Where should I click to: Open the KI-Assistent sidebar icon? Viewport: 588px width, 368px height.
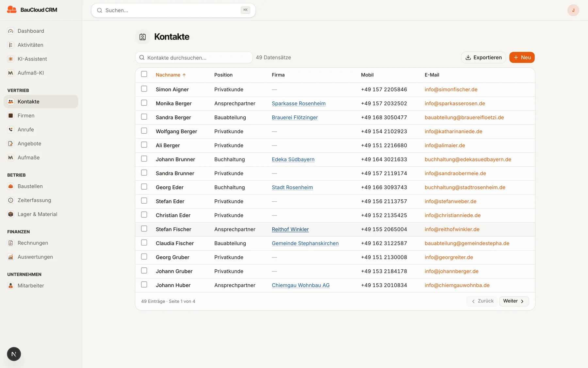(11, 59)
